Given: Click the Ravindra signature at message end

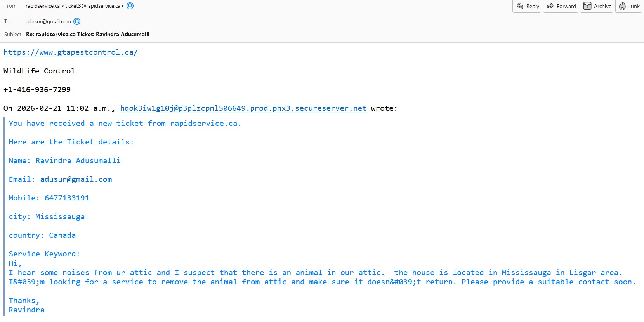Looking at the screenshot, I should click(26, 310).
